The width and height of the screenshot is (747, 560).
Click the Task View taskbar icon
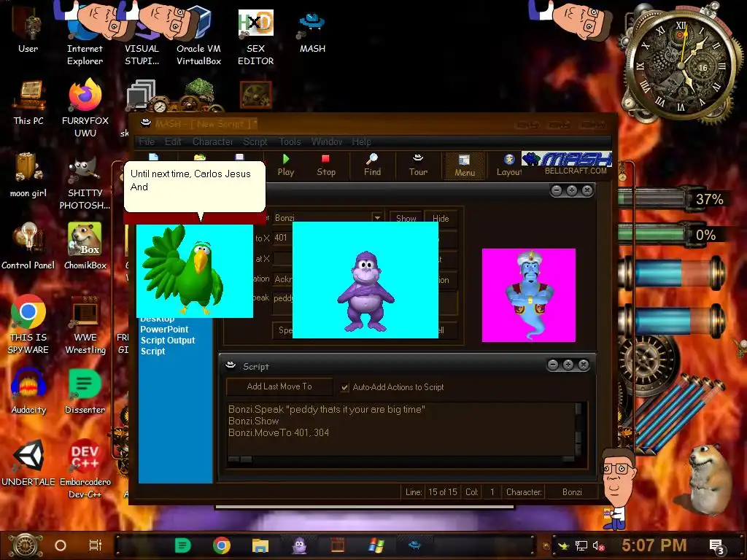tap(96, 545)
